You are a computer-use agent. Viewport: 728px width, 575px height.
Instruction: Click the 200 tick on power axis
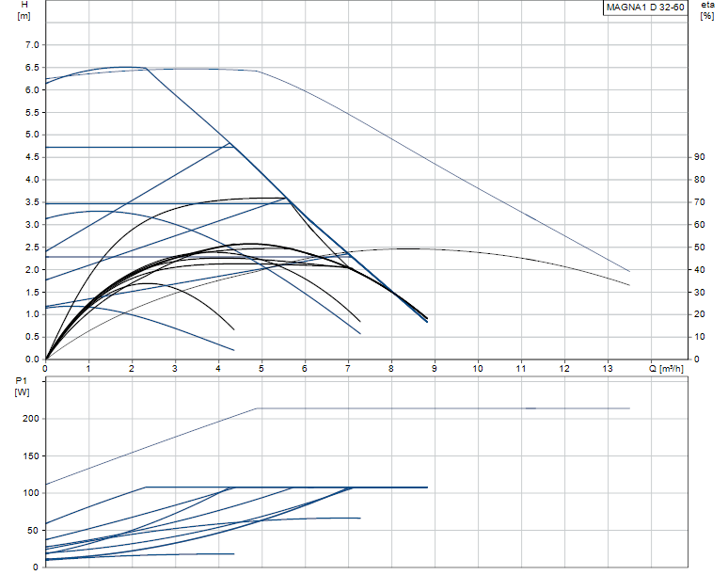[x=30, y=419]
